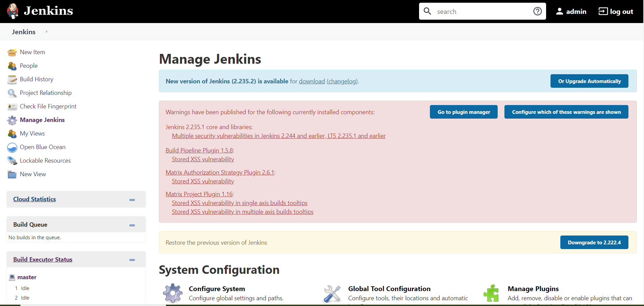Image resolution: width=644 pixels, height=306 pixels.
Task: Click Or Upgrade Automatically button
Action: click(589, 81)
